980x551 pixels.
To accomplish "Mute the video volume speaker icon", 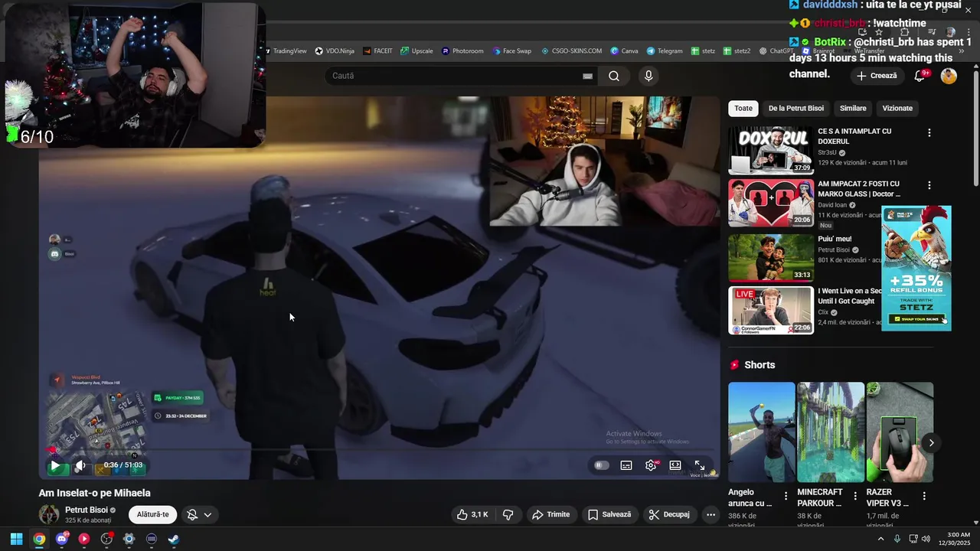I will (80, 465).
